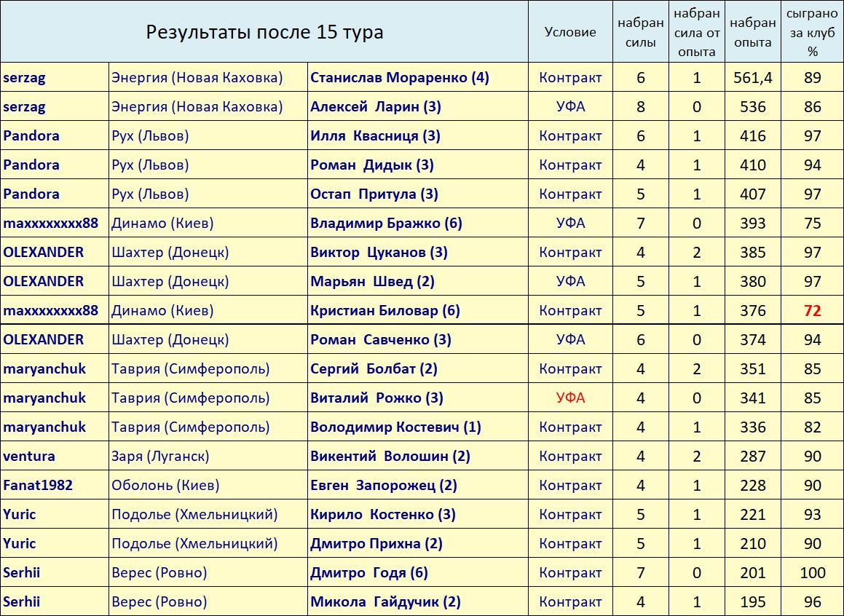The image size is (844, 616).
Task: Click club 'Энергия (Новая Каховка)' in Ларин's row
Action: (x=197, y=106)
